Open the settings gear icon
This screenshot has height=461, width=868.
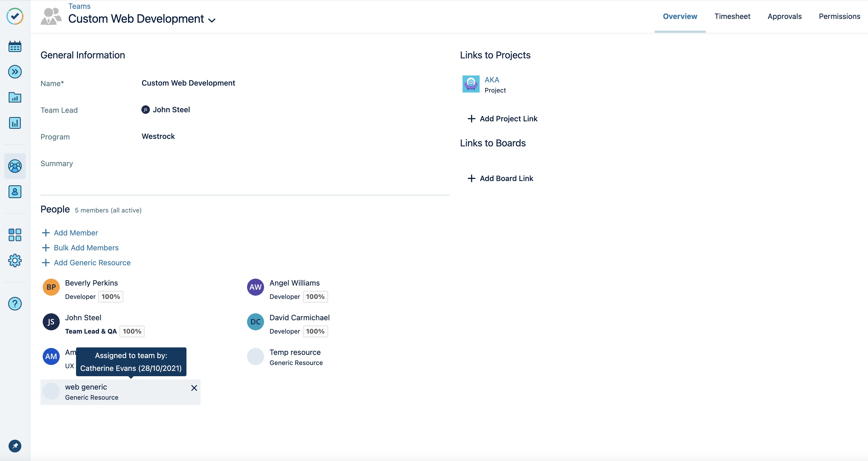pyautogui.click(x=15, y=260)
